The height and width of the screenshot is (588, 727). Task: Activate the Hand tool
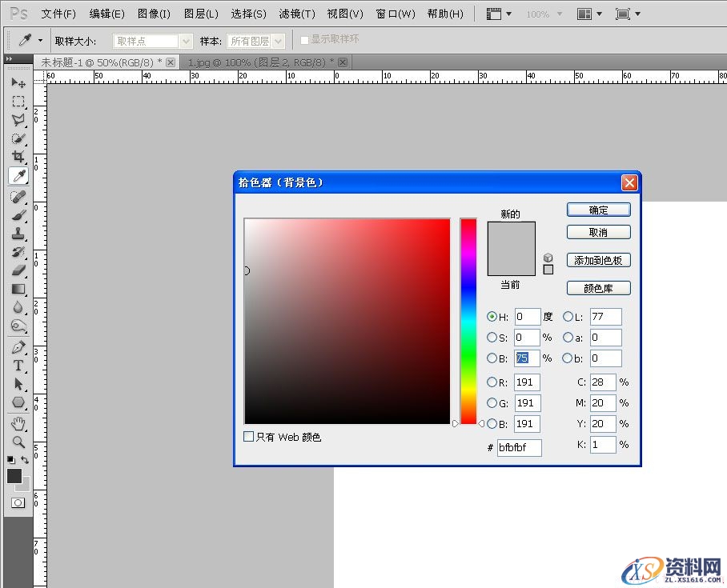coord(18,422)
